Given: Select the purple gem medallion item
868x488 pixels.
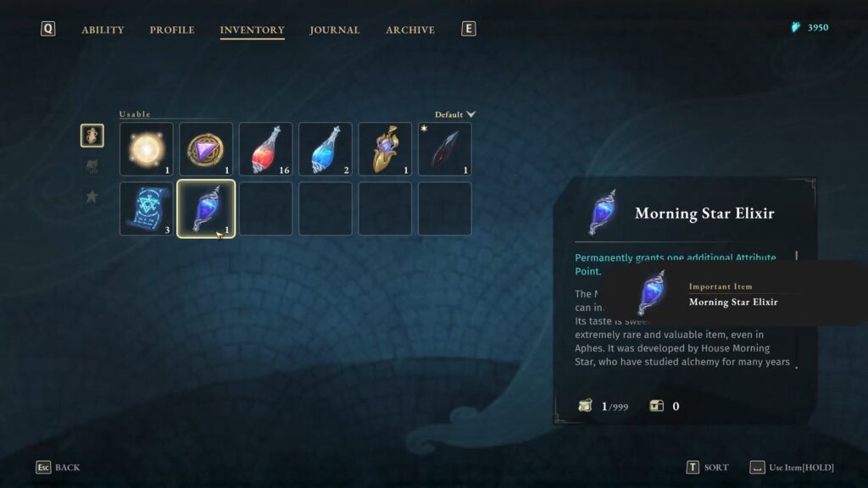Looking at the screenshot, I should (x=206, y=149).
